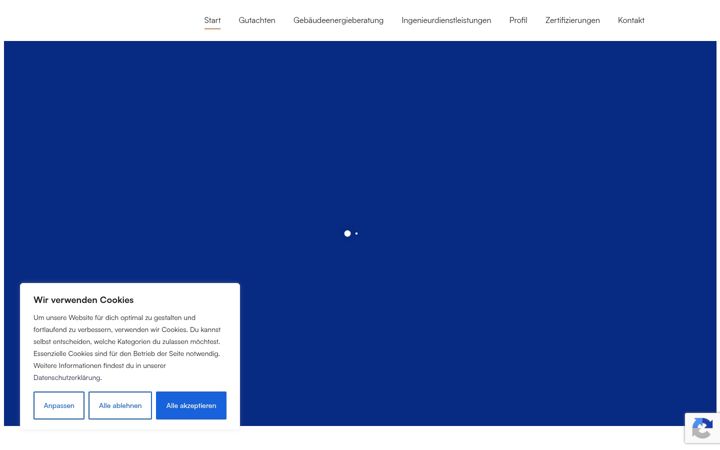The height and width of the screenshot is (450, 720).
Task: Select Ingenieurdienstleistungen in the navigation
Action: 446,20
